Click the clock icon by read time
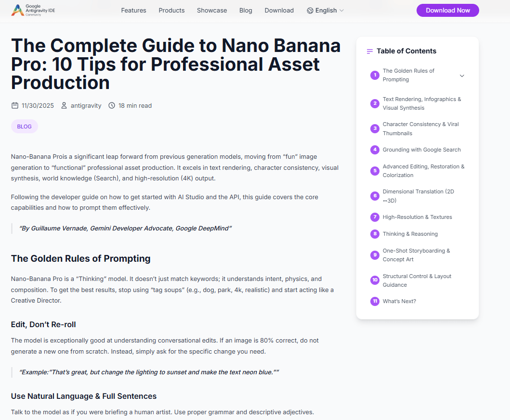 [x=112, y=105]
